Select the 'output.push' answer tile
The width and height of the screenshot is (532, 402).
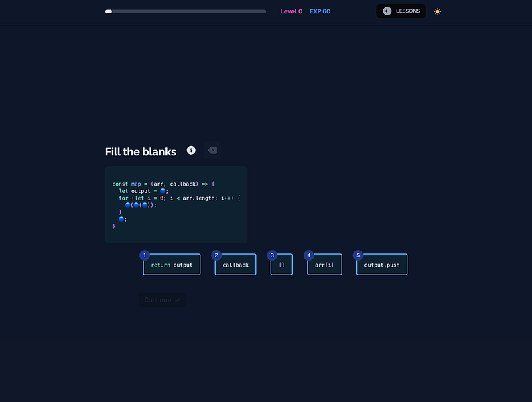click(x=382, y=265)
